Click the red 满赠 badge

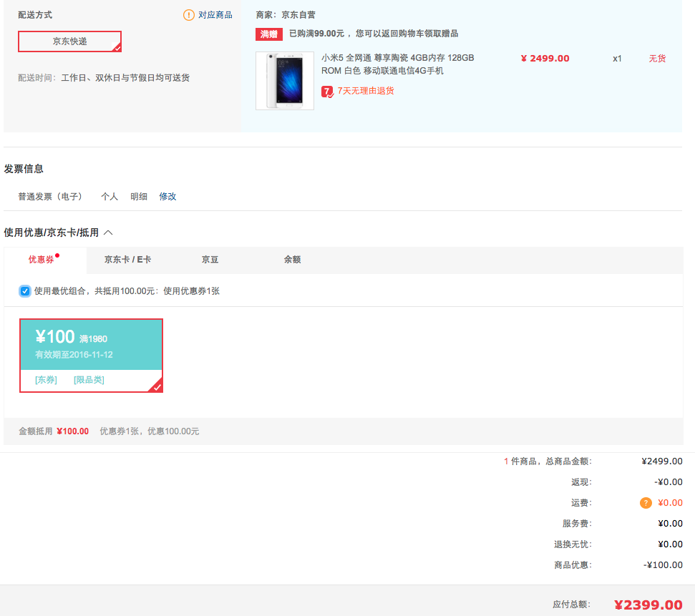(x=269, y=34)
